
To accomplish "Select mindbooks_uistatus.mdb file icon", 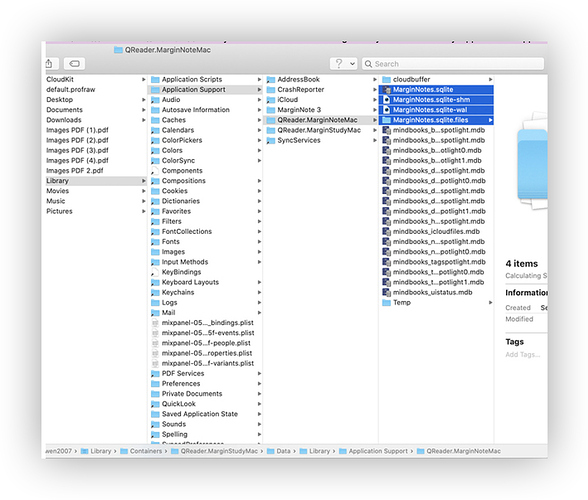I will pyautogui.click(x=387, y=292).
